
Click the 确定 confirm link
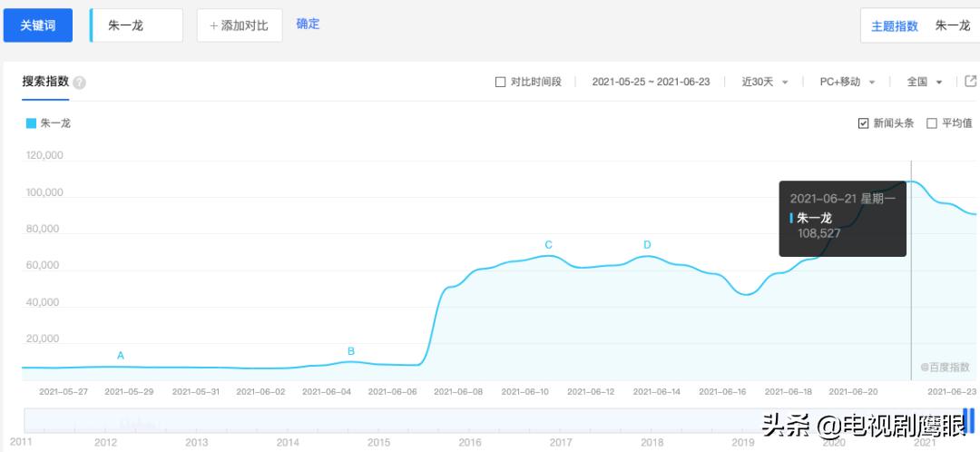coord(309,24)
